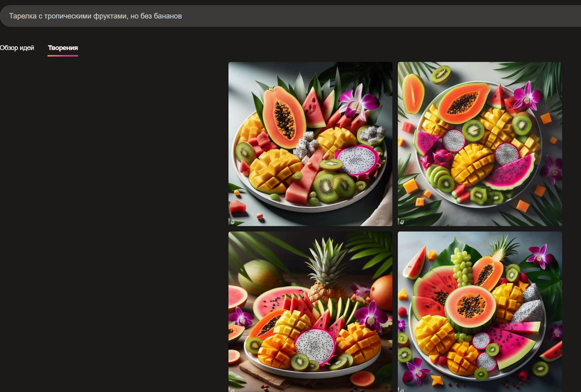Click the prompt field about tropical fruits

click(x=290, y=16)
